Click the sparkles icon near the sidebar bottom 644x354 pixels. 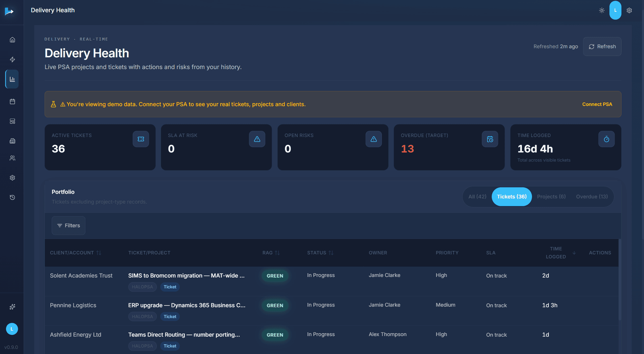12,307
